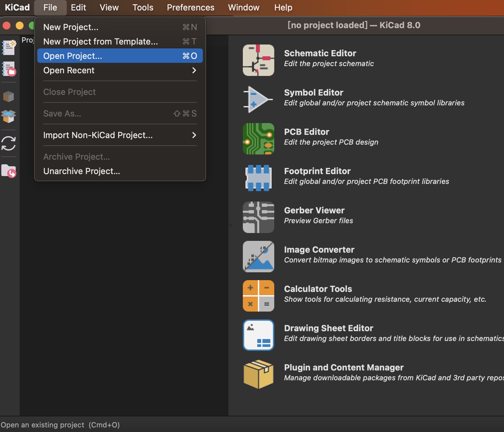
Task: Open the Window menu
Action: [x=244, y=8]
